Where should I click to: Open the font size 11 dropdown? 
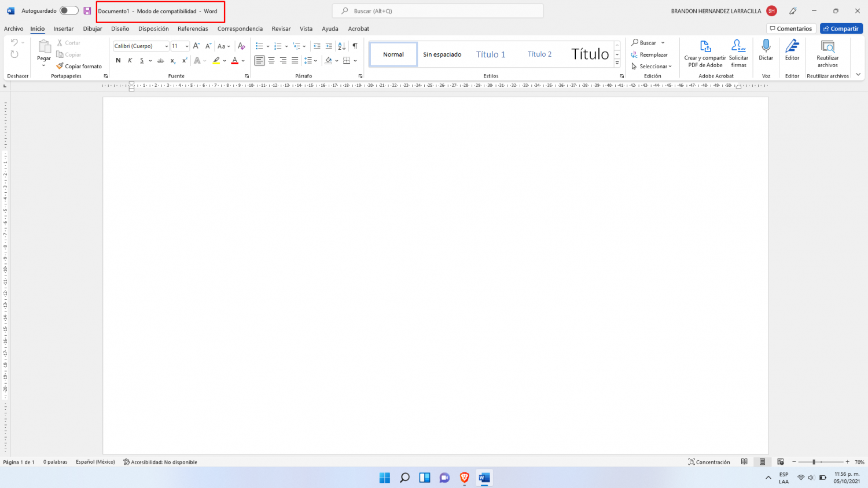(x=186, y=46)
